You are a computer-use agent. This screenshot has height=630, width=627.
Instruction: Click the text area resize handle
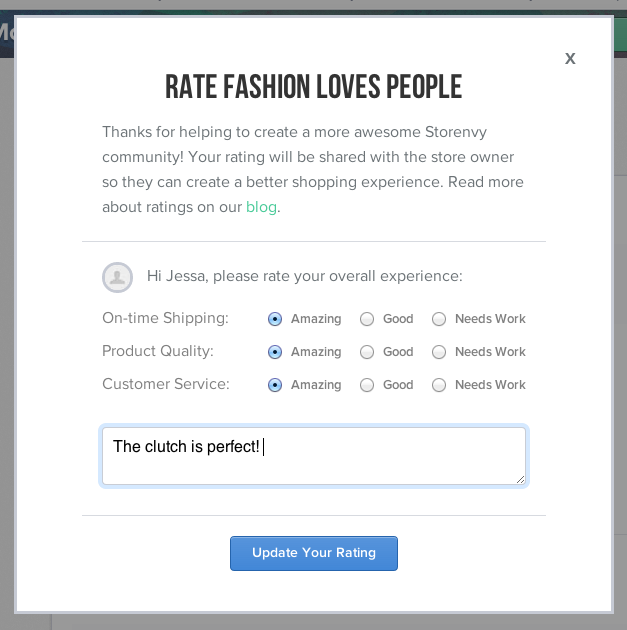point(520,479)
